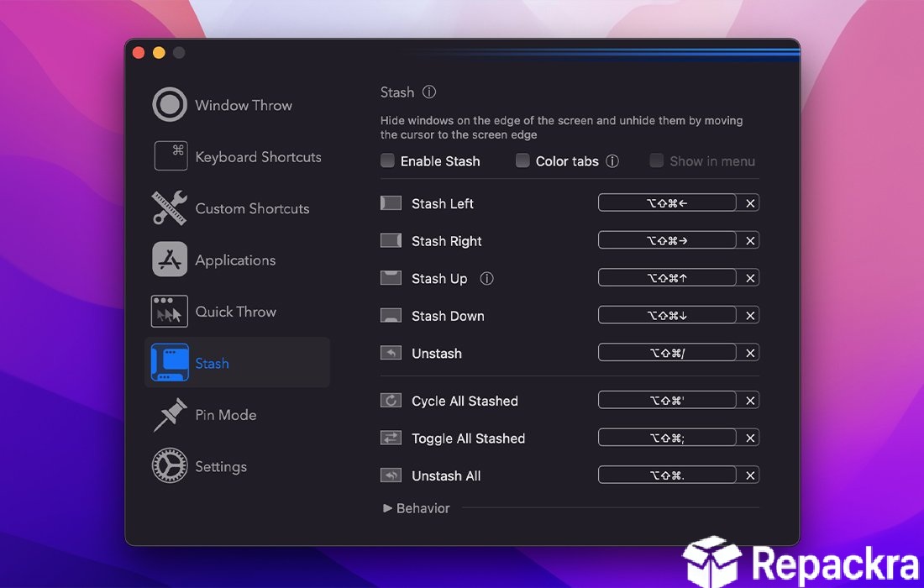924x588 pixels.
Task: Click the 'Cycle All Stashed' label
Action: 465,401
